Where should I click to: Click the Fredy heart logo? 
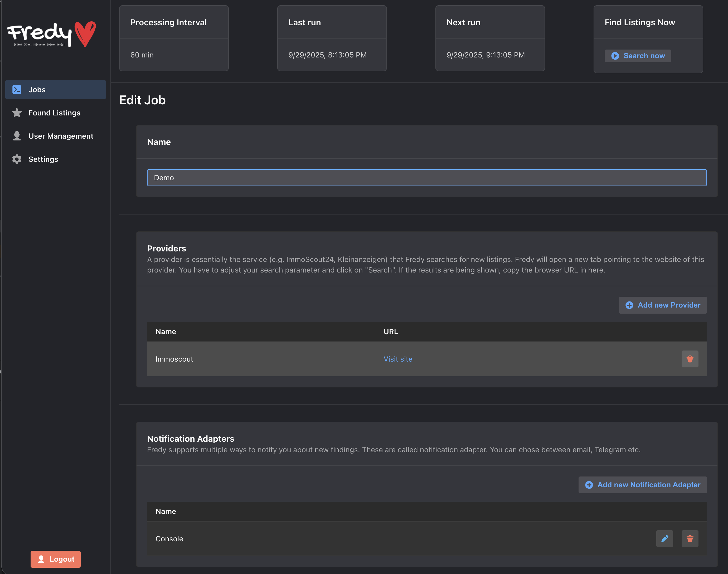click(x=51, y=34)
